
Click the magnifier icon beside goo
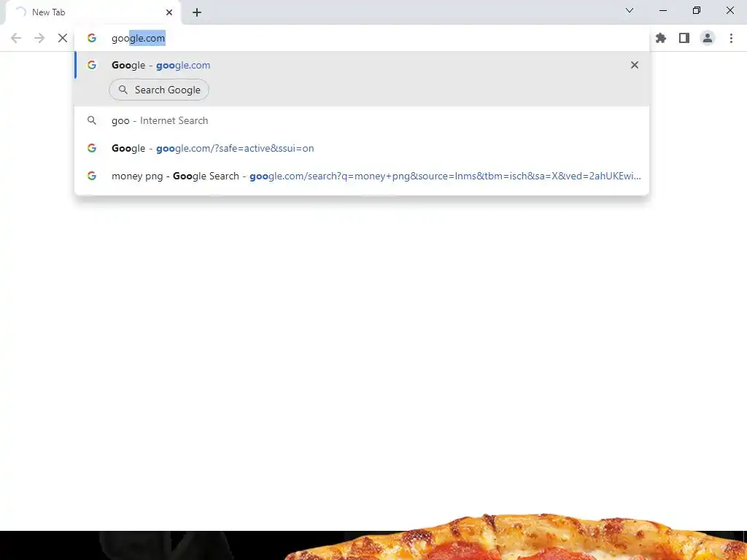tap(92, 120)
